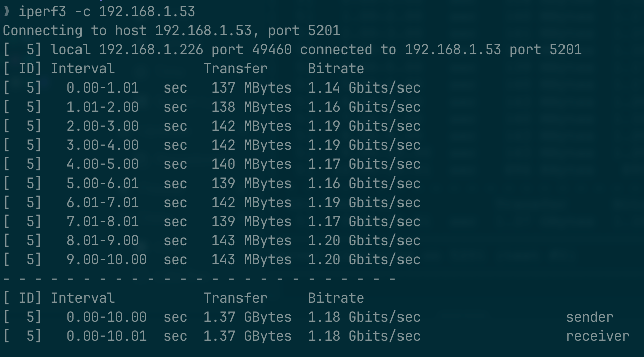Viewport: 644px width, 357px height.
Task: Click the 2.00-3.00 interval text
Action: (103, 126)
